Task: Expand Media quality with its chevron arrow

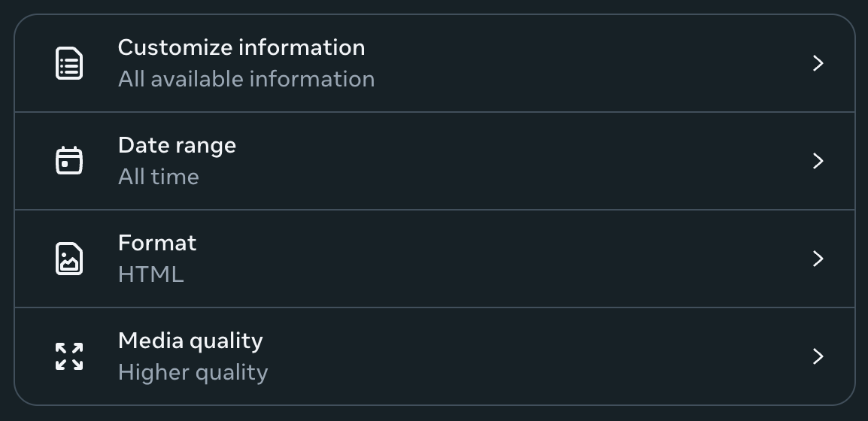Action: (818, 356)
